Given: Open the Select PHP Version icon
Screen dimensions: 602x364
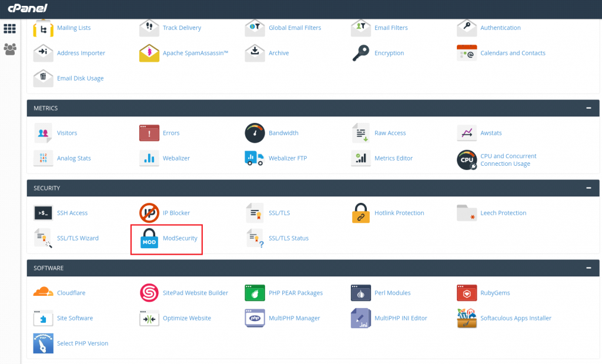Looking at the screenshot, I should coord(43,343).
